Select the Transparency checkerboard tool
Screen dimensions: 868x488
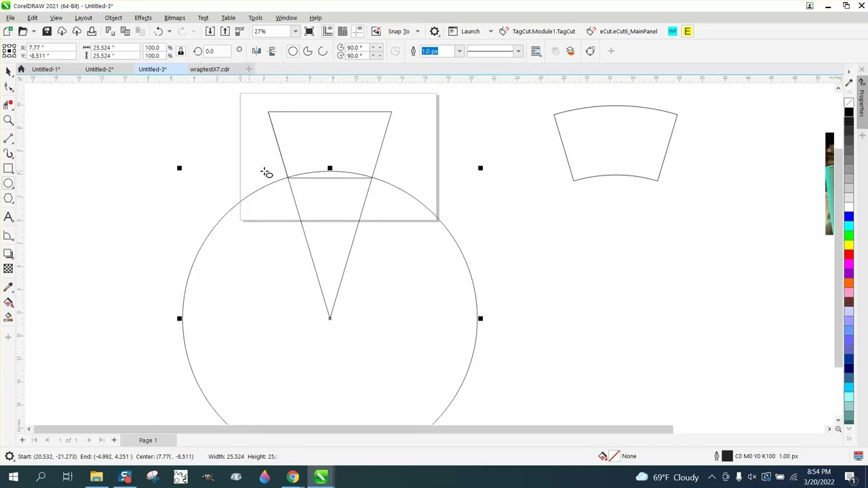[8, 268]
